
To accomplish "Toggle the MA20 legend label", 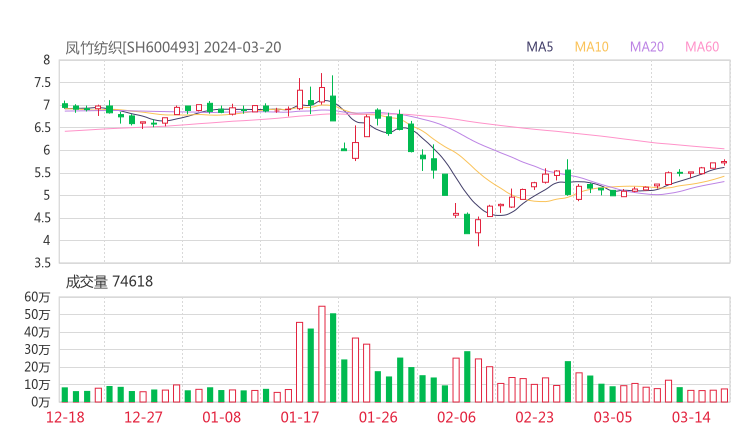I will (647, 47).
